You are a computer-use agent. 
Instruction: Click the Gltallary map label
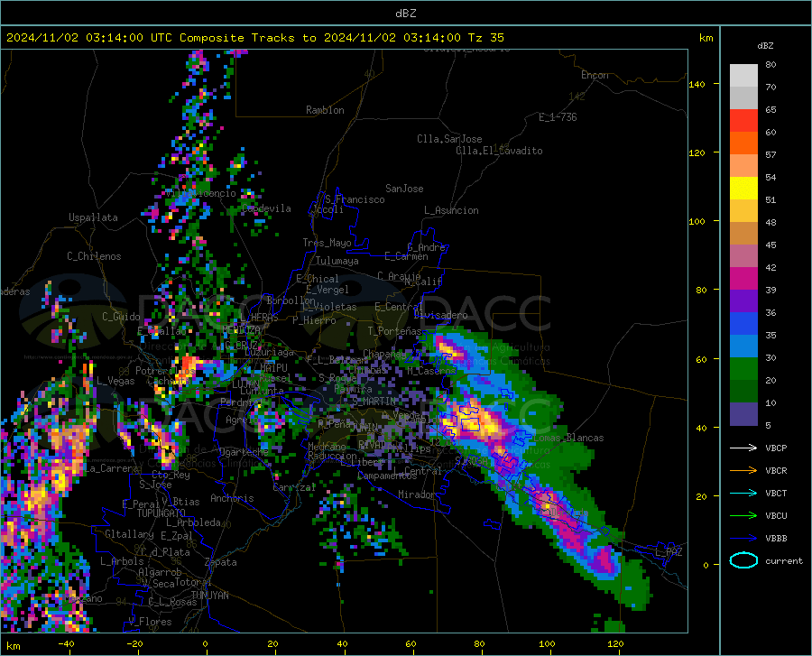click(x=129, y=534)
